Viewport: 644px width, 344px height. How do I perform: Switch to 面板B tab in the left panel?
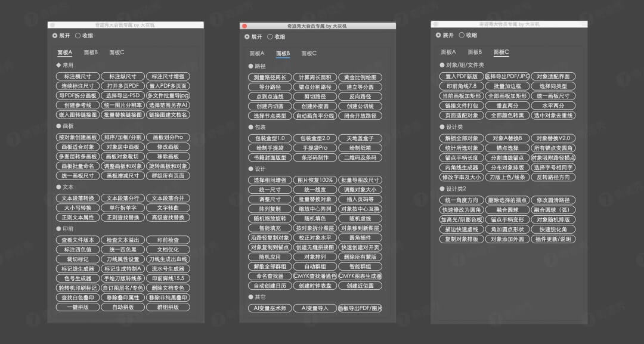pyautogui.click(x=91, y=52)
